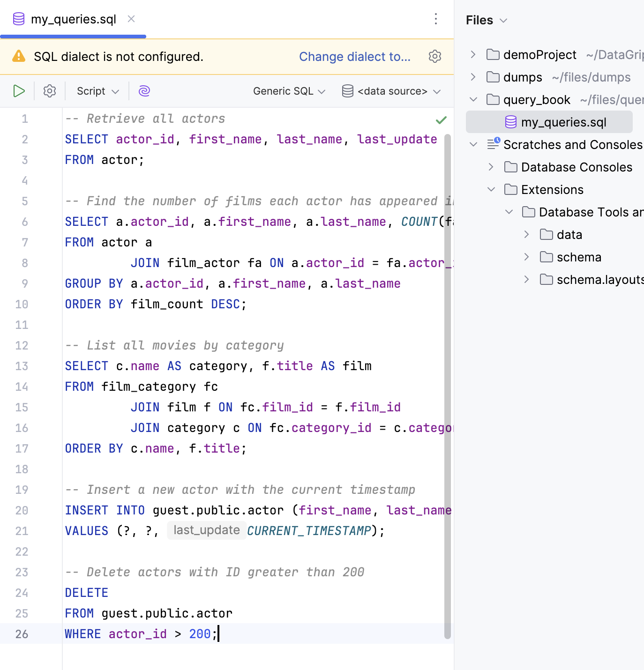Collapse the Database Tools node
Viewport: 644px width, 670px height.
509,212
